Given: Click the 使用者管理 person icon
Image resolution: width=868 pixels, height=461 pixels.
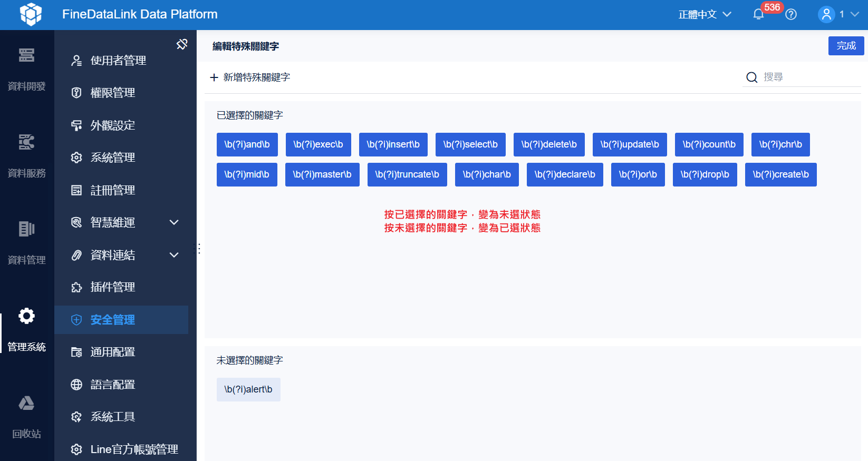Looking at the screenshot, I should point(76,61).
